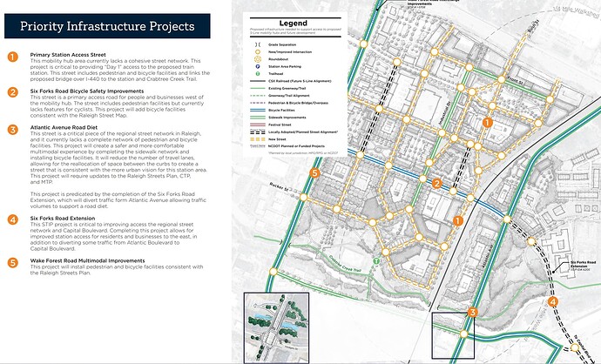Image resolution: width=601 pixels, height=364 pixels.
Task: Open the inset intersection illustration thumbnail
Action: click(276, 327)
